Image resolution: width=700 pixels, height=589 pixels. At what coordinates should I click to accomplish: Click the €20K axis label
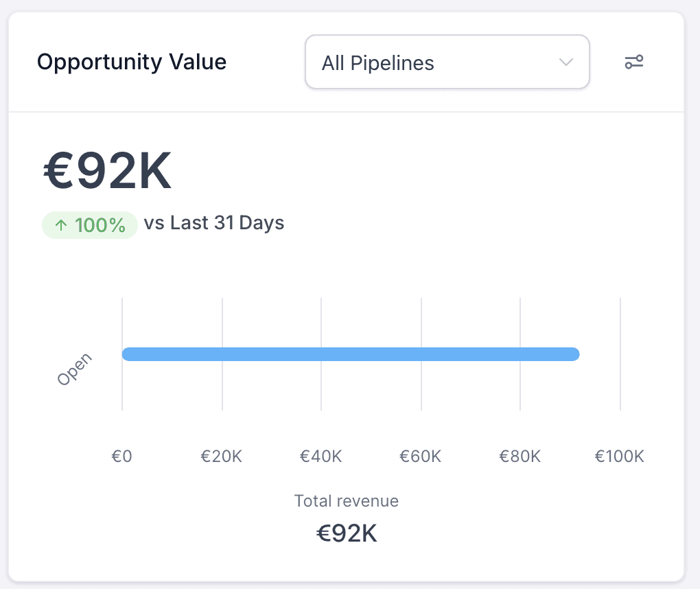[x=221, y=457]
